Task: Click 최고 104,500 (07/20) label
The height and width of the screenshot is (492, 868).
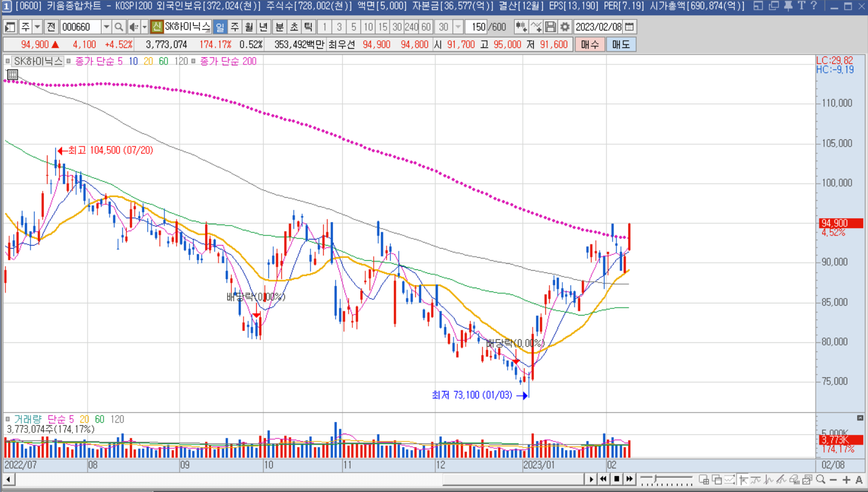Action: coord(110,150)
